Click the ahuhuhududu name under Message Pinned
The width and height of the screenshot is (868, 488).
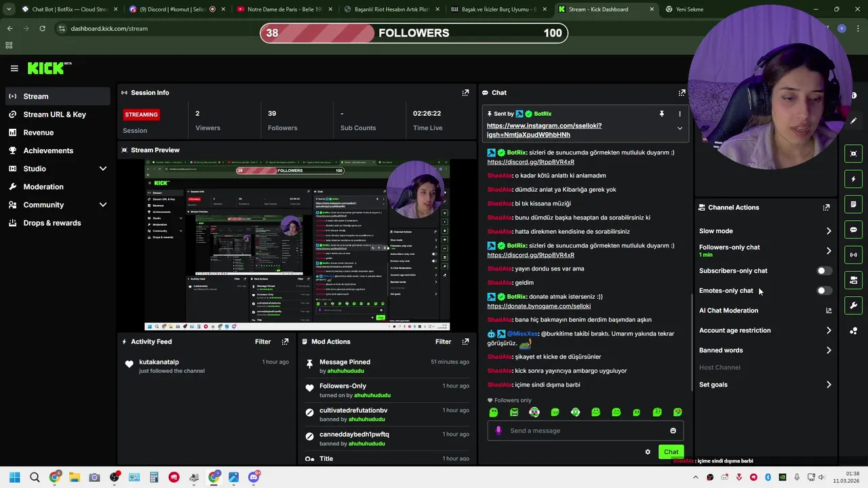346,371
